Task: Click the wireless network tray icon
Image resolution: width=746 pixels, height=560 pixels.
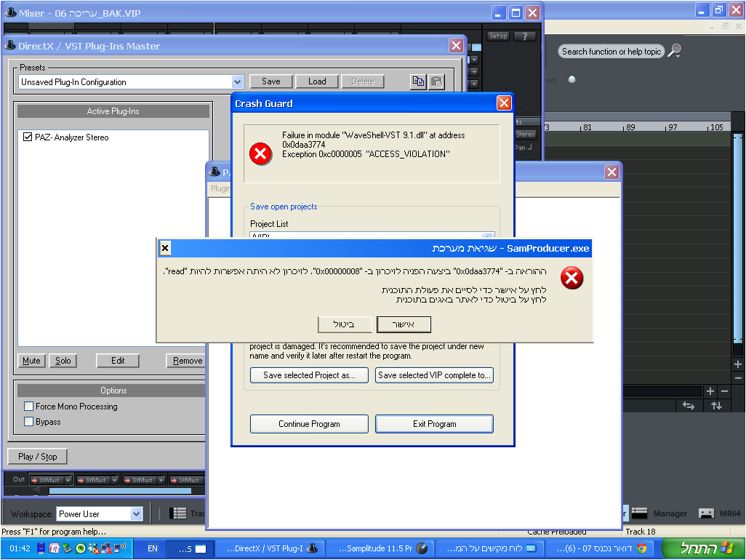Action: [x=121, y=548]
